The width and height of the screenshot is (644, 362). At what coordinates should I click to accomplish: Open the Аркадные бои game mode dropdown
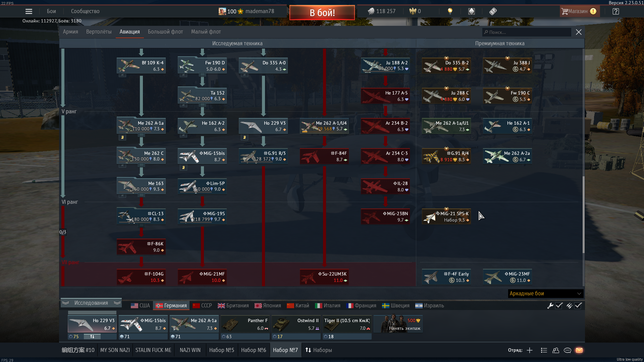click(x=546, y=294)
